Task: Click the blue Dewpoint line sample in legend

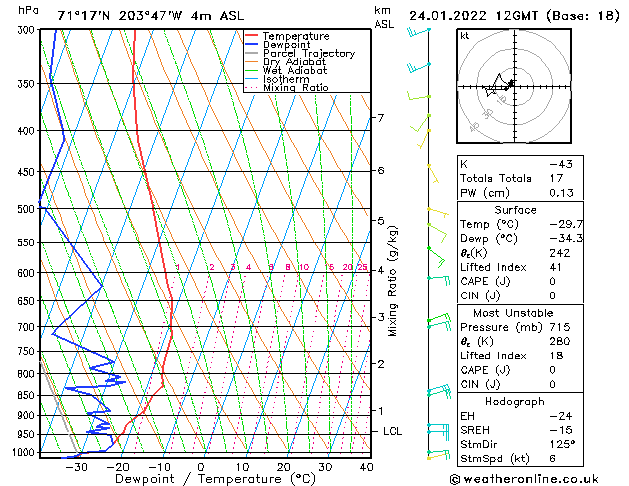Action: (252, 45)
